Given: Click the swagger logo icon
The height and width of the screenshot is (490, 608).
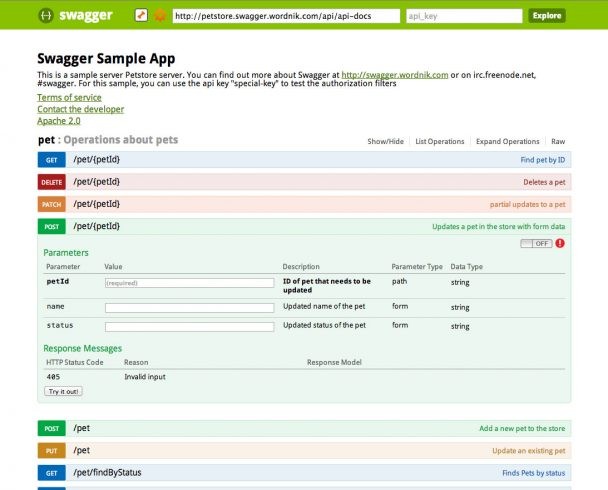Looking at the screenshot, I should tap(46, 16).
